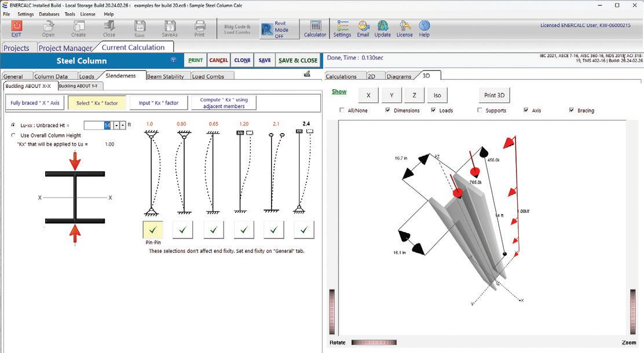Image resolution: width=644 pixels, height=353 pixels.
Task: Click the Update globe icon
Action: [382, 29]
